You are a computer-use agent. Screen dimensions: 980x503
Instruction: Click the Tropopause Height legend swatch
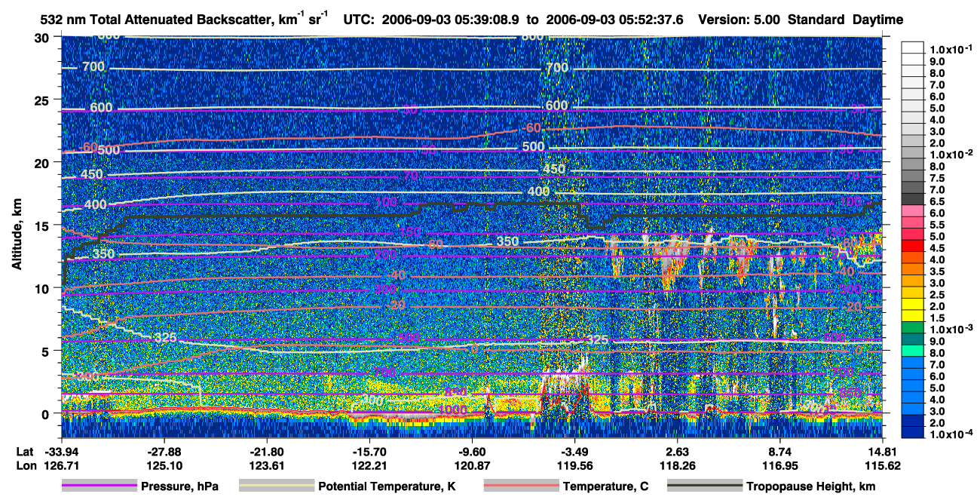coord(704,486)
